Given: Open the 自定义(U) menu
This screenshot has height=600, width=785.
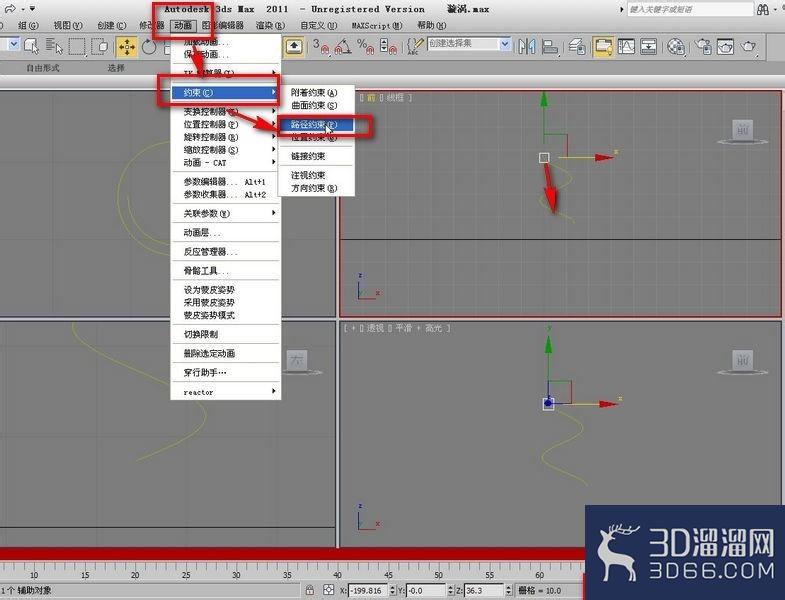Looking at the screenshot, I should (x=318, y=25).
